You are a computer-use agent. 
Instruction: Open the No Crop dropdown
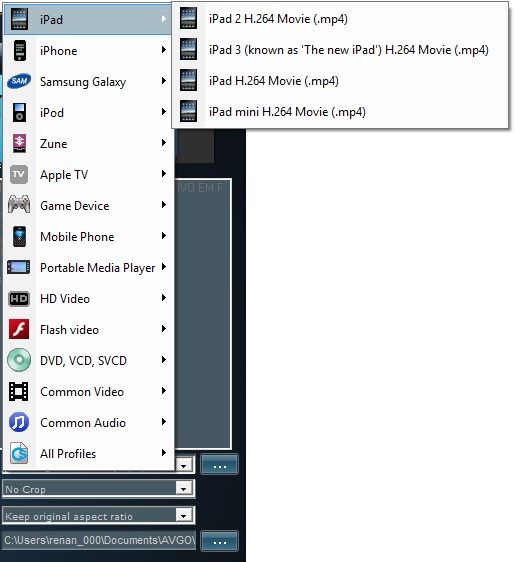click(98, 489)
